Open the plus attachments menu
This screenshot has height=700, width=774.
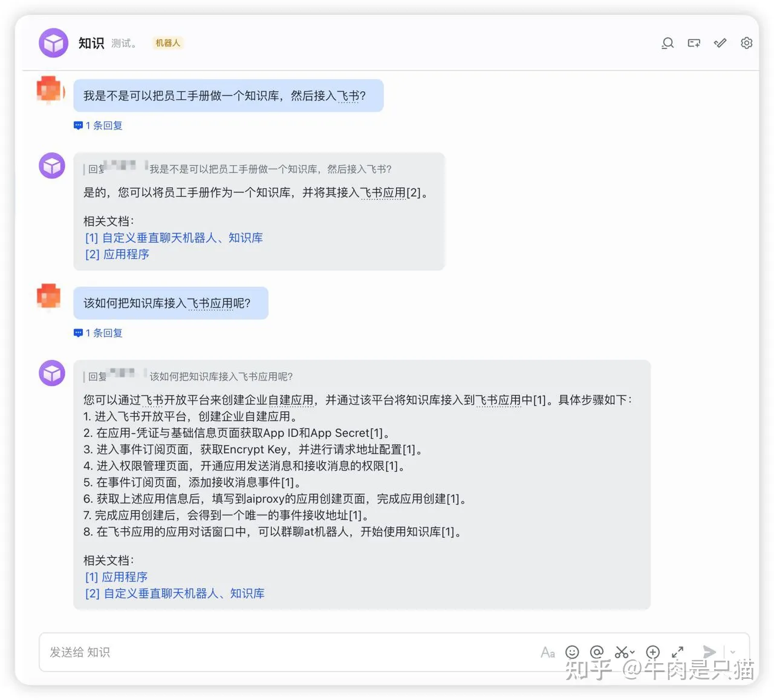pos(653,652)
